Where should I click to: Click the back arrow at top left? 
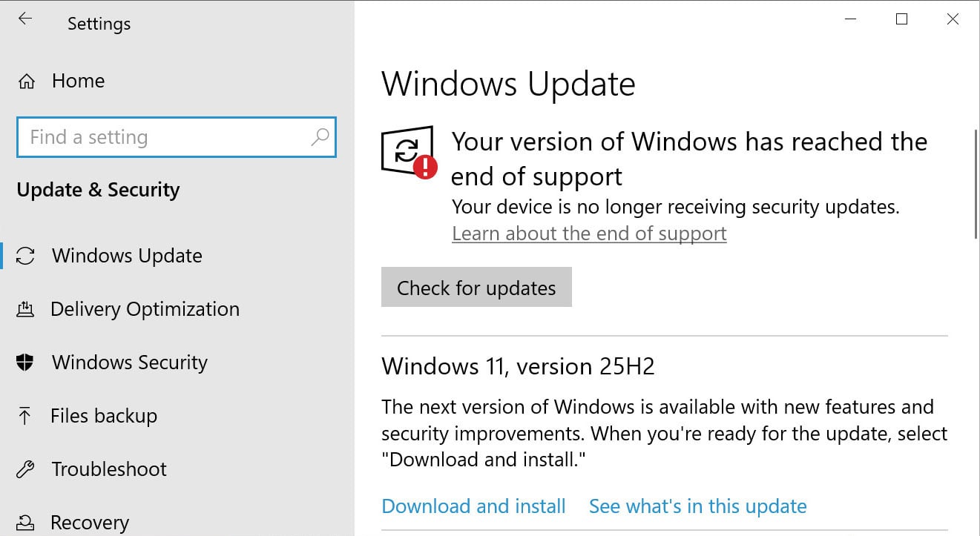point(24,20)
